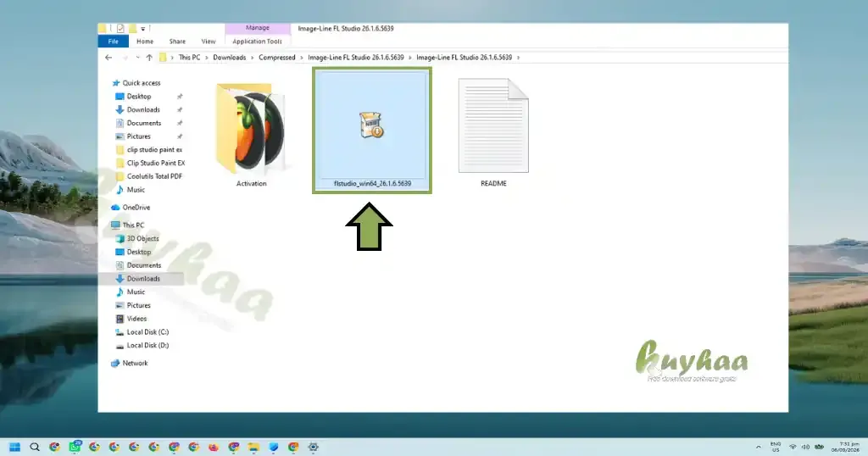868x456 pixels.
Task: Show hidden system tray icons chevron
Action: pos(759,448)
